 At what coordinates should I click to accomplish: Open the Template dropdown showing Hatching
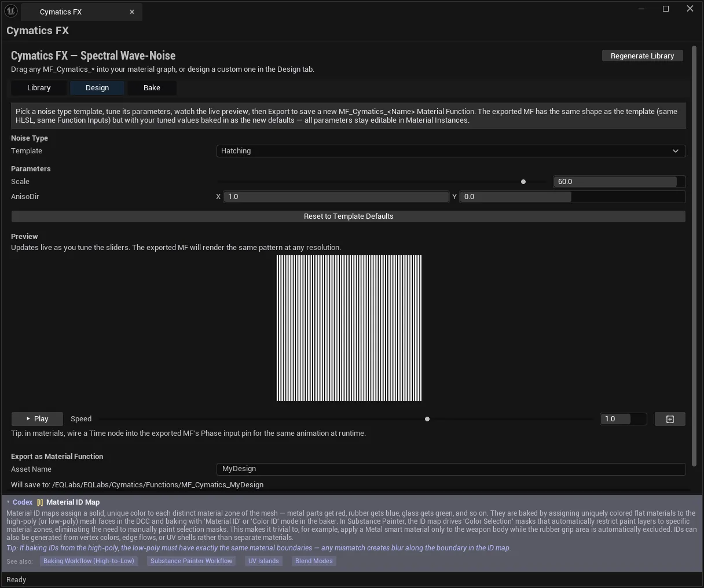pyautogui.click(x=451, y=151)
